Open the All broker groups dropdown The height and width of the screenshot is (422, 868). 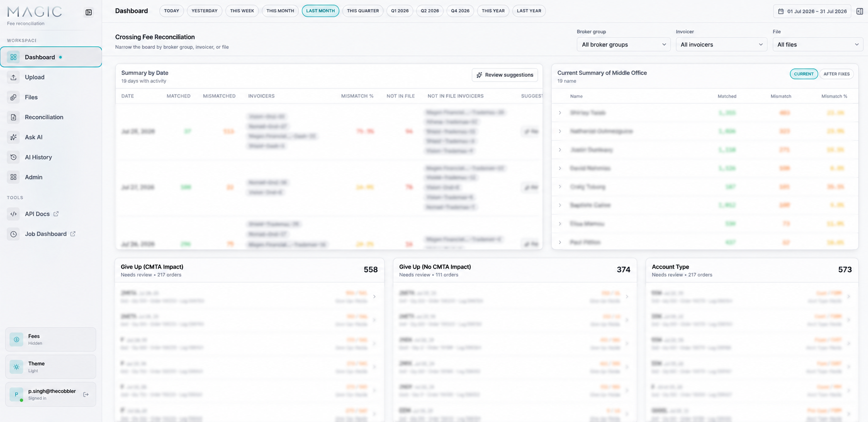[x=623, y=44]
